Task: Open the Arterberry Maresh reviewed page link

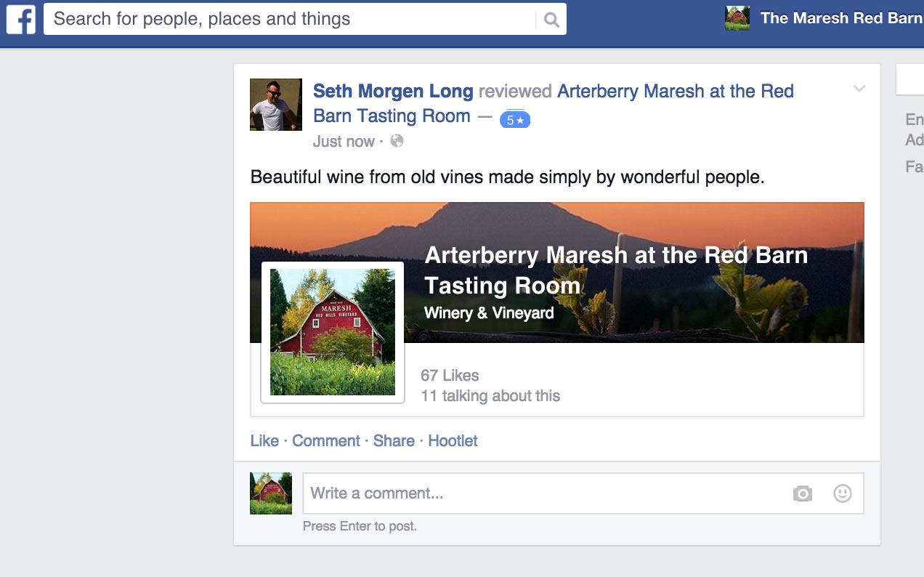Action: click(554, 103)
